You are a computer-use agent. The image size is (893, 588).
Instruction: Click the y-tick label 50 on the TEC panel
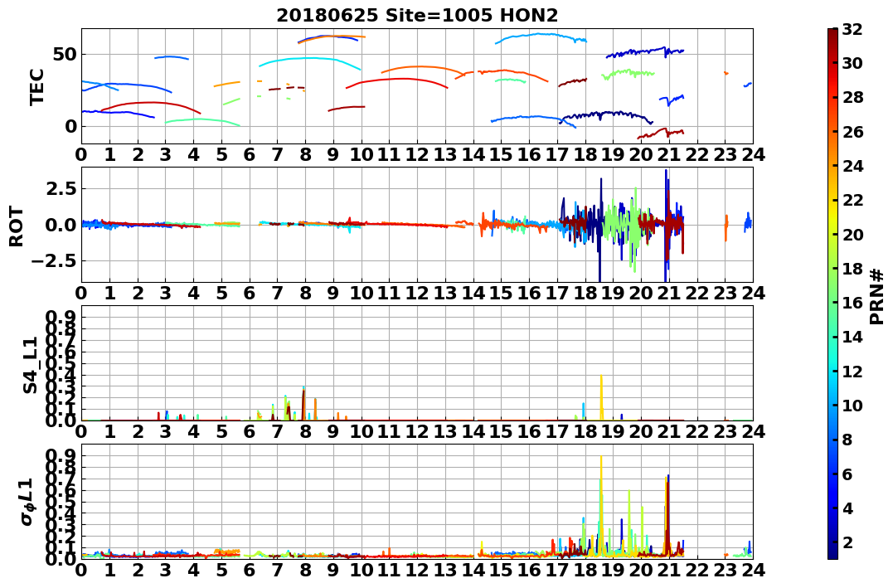tap(65, 55)
